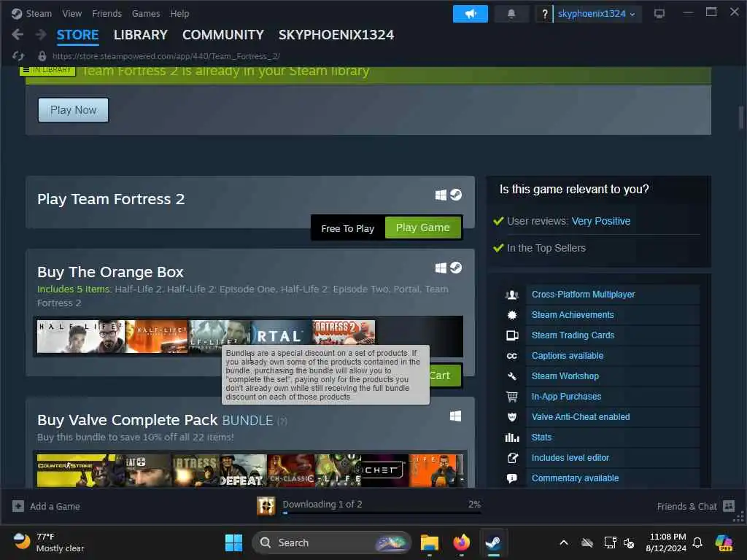The image size is (747, 560).
Task: Open the weather widget showing 77°F
Action: (x=49, y=542)
